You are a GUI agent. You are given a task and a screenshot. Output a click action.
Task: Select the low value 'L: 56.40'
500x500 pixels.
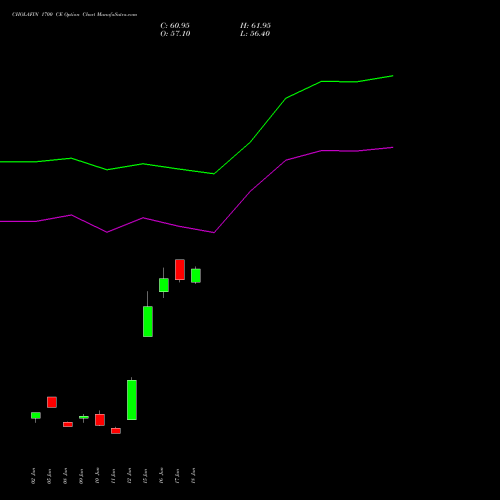(x=255, y=34)
